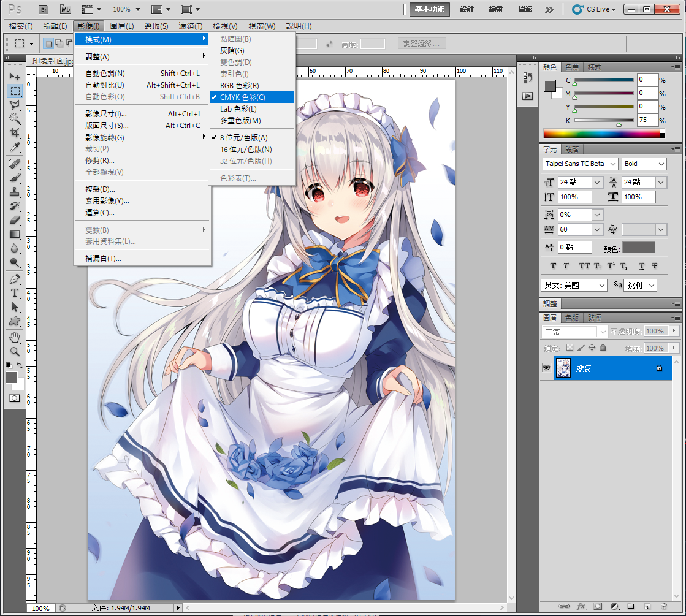Select the Move tool
The width and height of the screenshot is (686, 616).
click(x=15, y=77)
